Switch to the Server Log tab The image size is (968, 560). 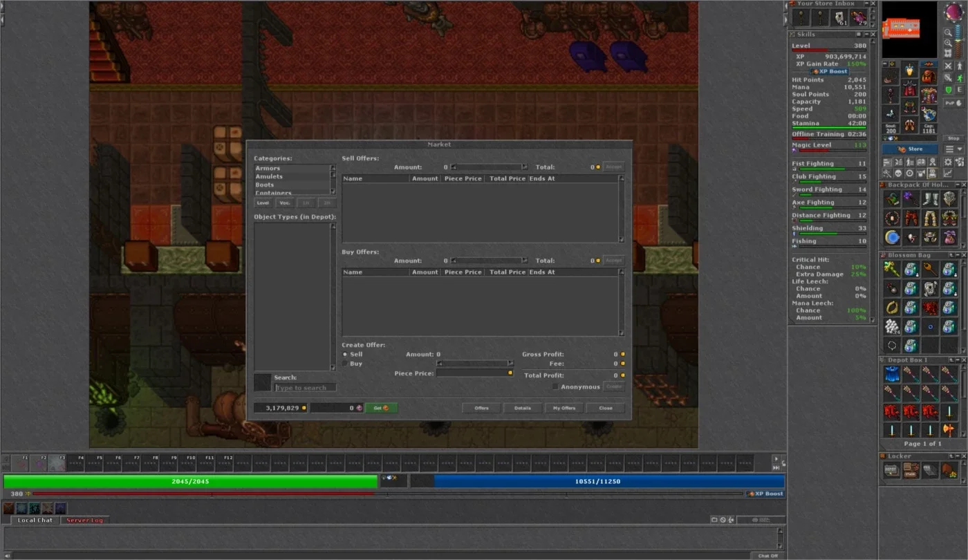pyautogui.click(x=84, y=520)
